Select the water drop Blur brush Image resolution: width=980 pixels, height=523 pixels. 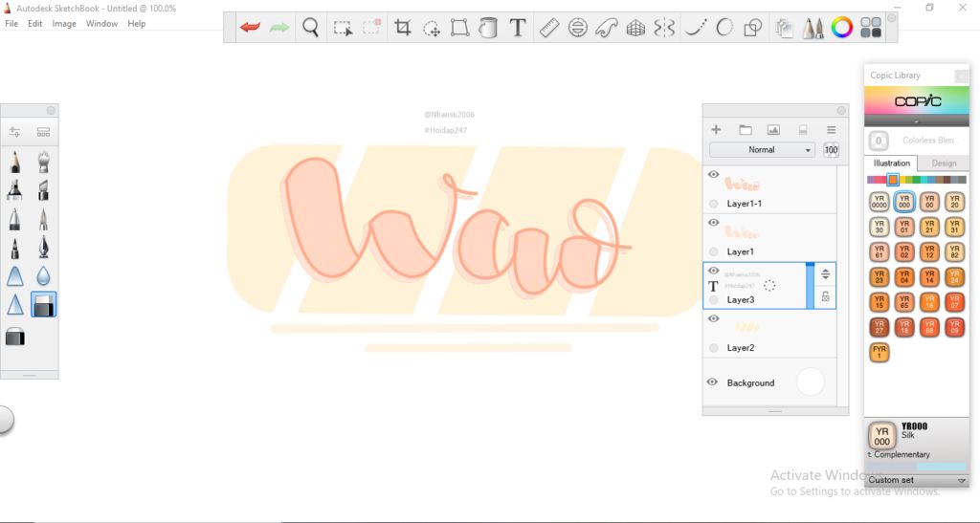click(x=43, y=276)
